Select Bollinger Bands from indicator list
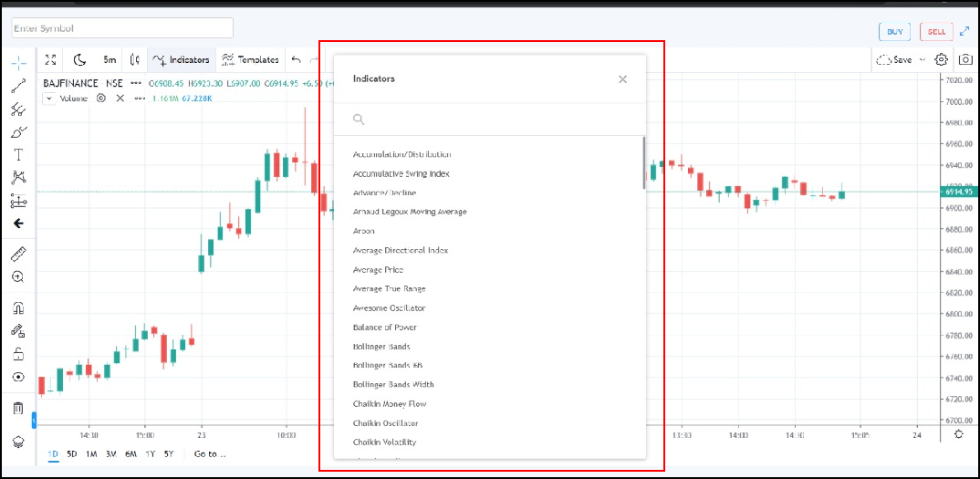 coord(381,347)
